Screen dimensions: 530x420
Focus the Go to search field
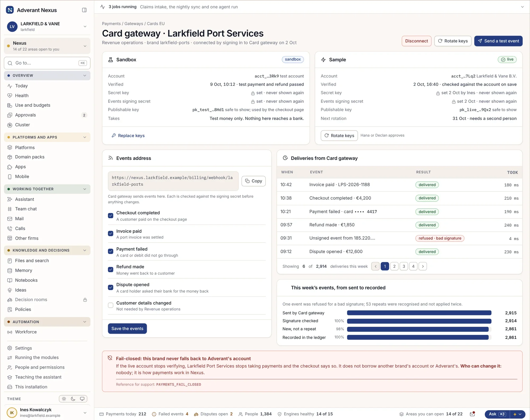click(x=47, y=63)
